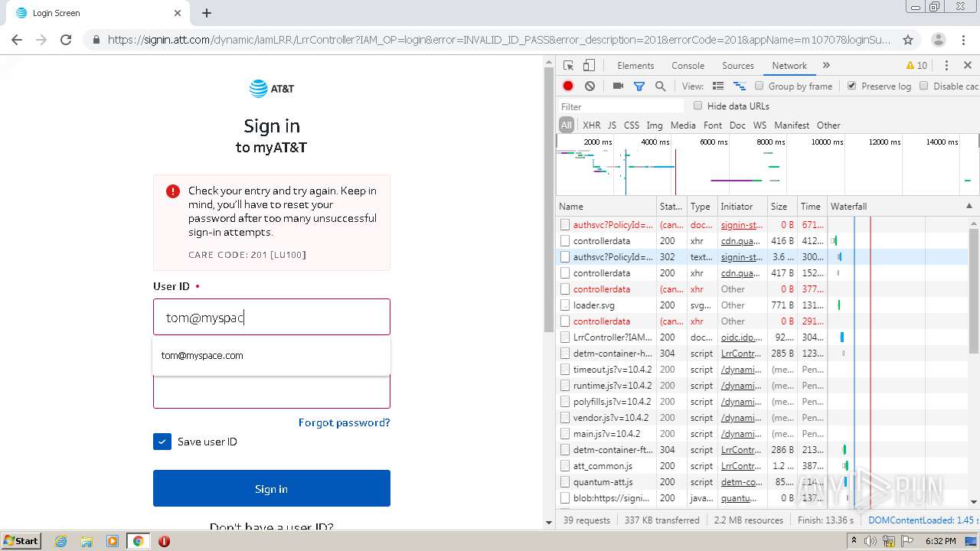Uncheck Preserve log checkbox
This screenshot has width=980, height=551.
(851, 86)
